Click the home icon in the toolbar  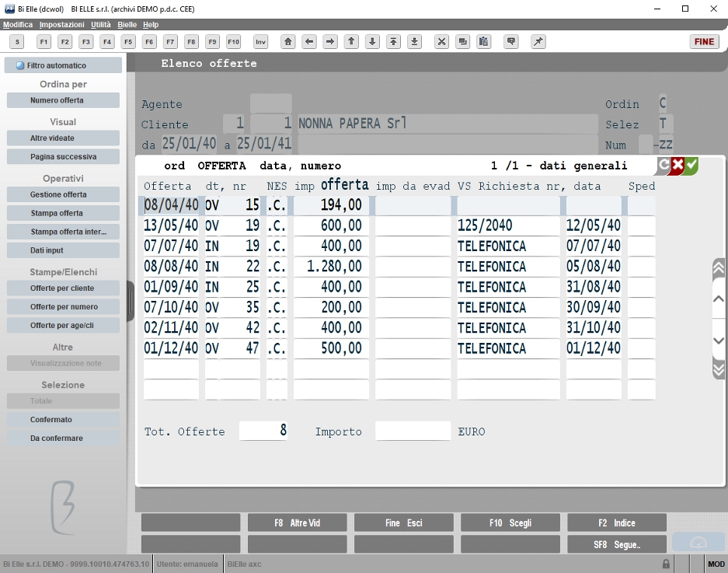[287, 42]
